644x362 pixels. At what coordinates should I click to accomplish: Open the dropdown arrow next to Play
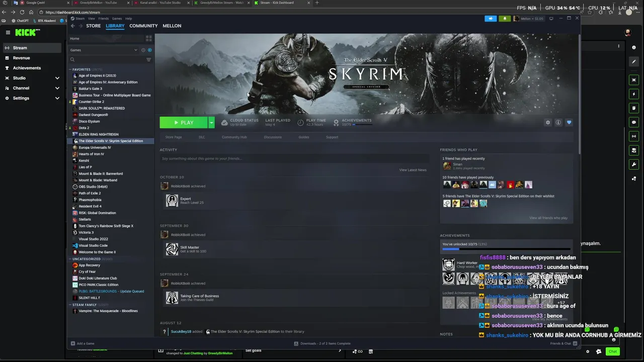click(x=212, y=122)
